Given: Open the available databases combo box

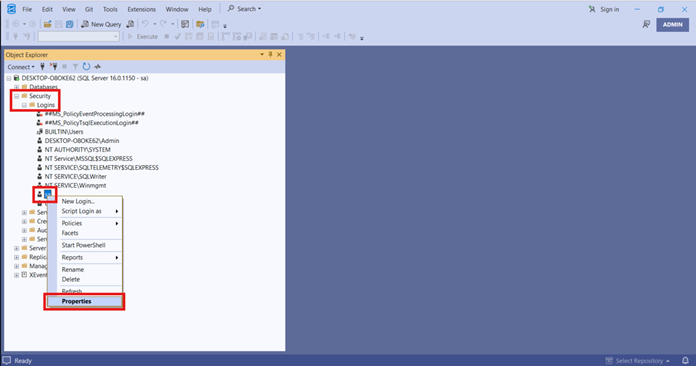Looking at the screenshot, I should coord(79,36).
